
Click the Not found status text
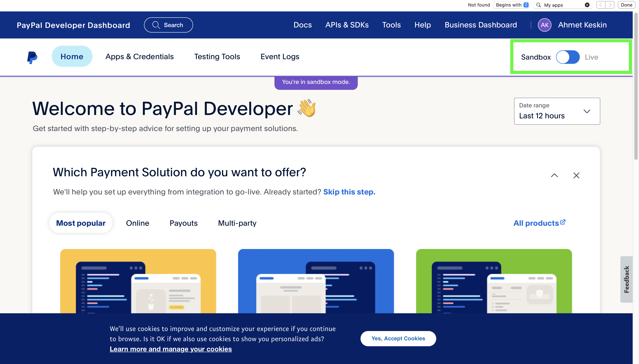[x=479, y=5]
